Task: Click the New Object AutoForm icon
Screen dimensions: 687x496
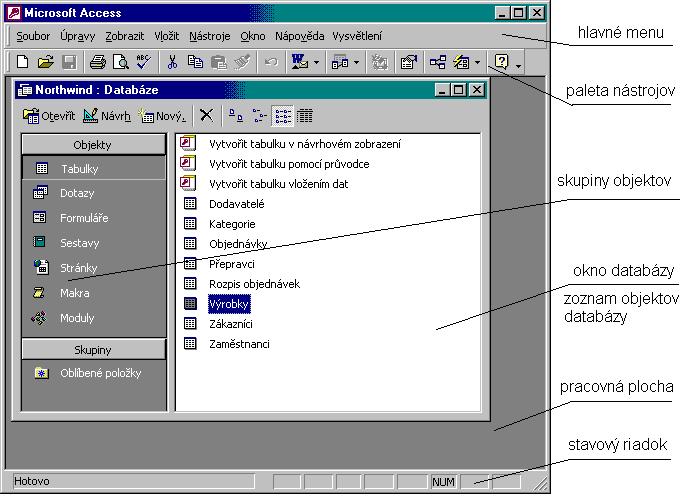Action: point(461,62)
